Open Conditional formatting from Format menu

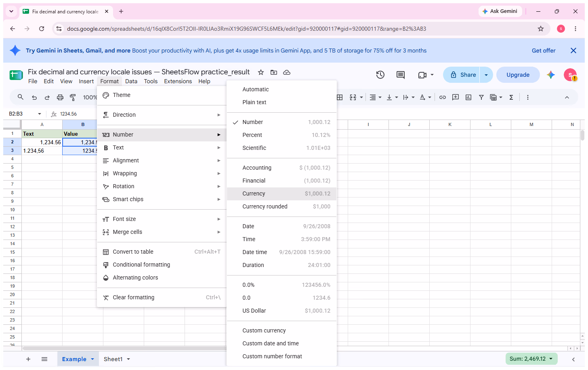point(162,265)
